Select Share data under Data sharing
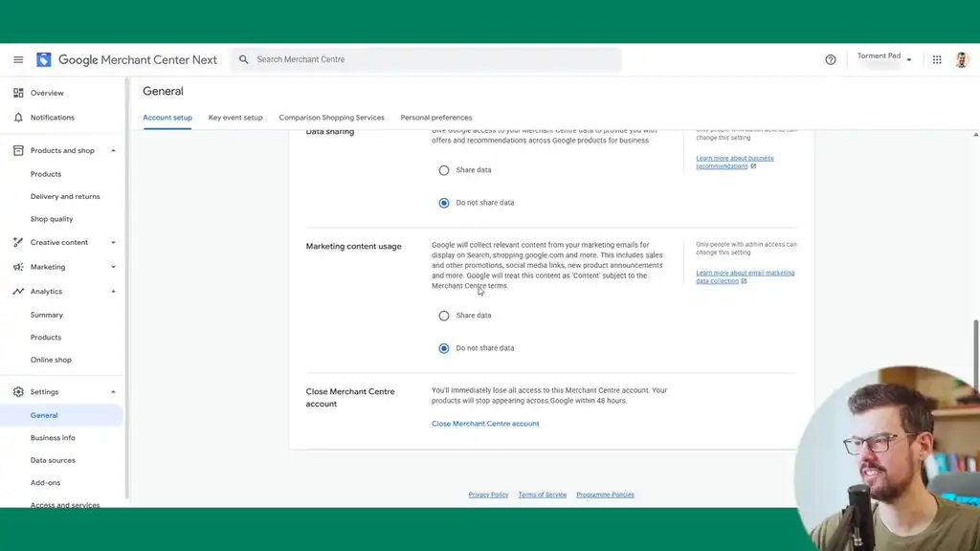The height and width of the screenshot is (551, 980). [444, 170]
